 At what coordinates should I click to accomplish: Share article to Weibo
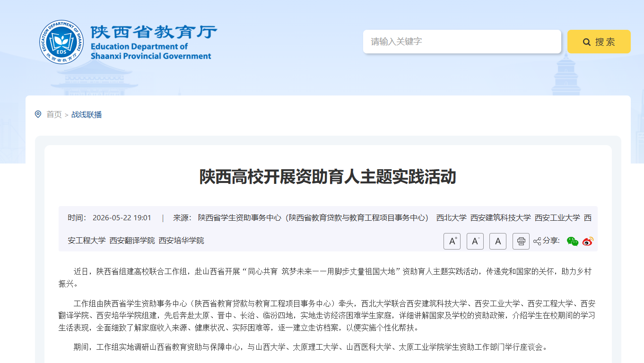[588, 241]
